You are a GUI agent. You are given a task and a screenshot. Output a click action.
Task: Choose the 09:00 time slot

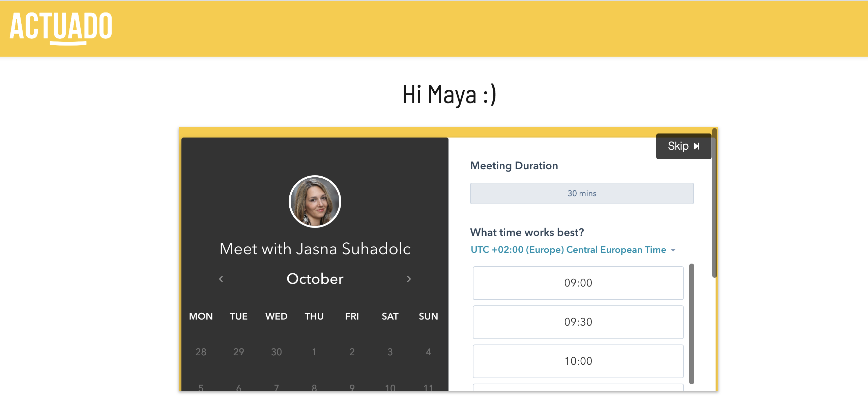pyautogui.click(x=578, y=283)
